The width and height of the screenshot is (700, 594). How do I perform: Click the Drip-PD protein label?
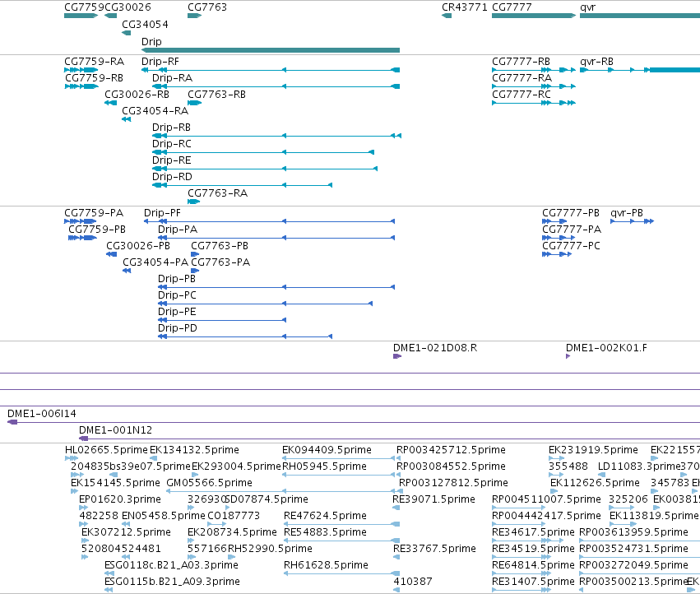pos(178,328)
